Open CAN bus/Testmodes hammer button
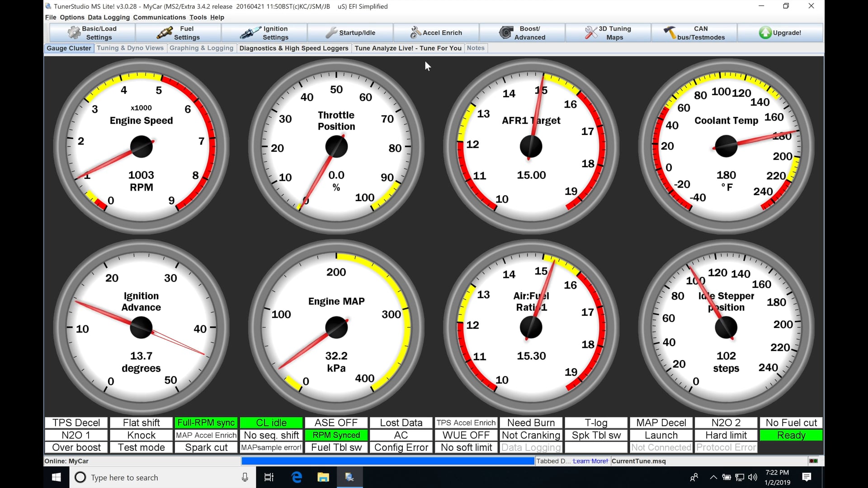This screenshot has width=868, height=488. (x=694, y=33)
